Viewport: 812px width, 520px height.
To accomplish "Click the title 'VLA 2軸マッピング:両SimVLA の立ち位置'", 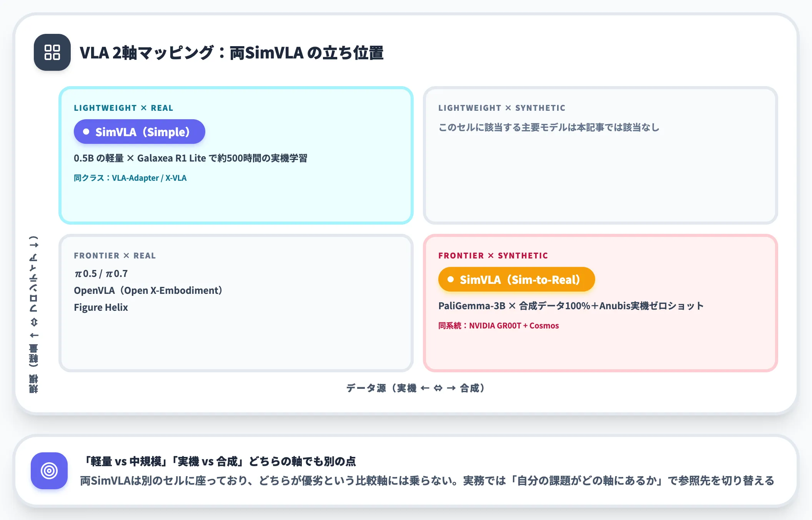I will tap(231, 53).
